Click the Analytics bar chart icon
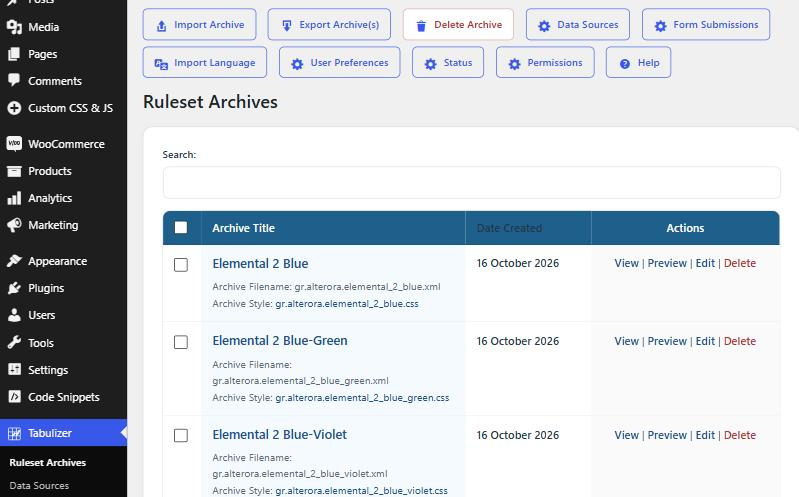 tap(14, 198)
